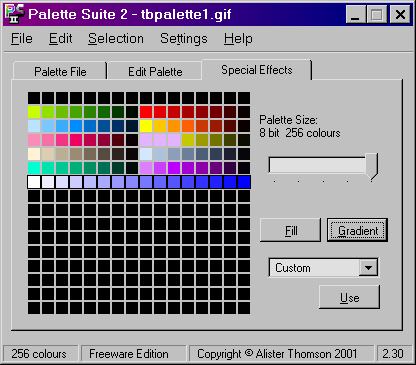This screenshot has width=416, height=365.
Task: Open the File menu
Action: [22, 39]
